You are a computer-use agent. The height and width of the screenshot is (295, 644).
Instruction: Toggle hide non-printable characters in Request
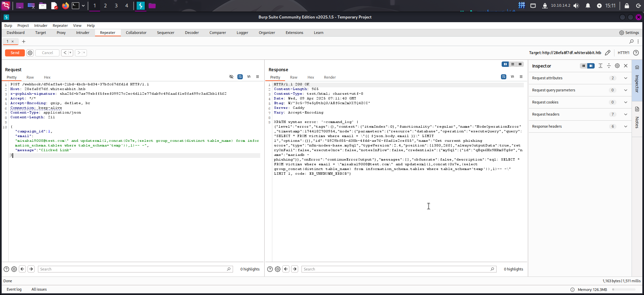231,77
